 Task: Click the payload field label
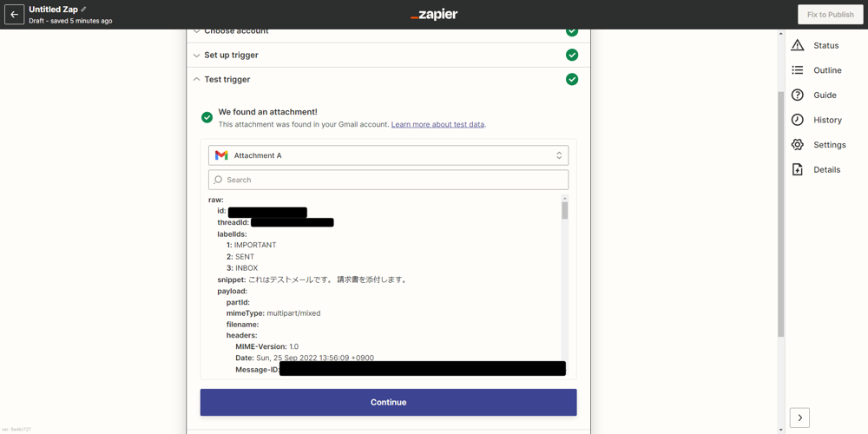point(232,291)
